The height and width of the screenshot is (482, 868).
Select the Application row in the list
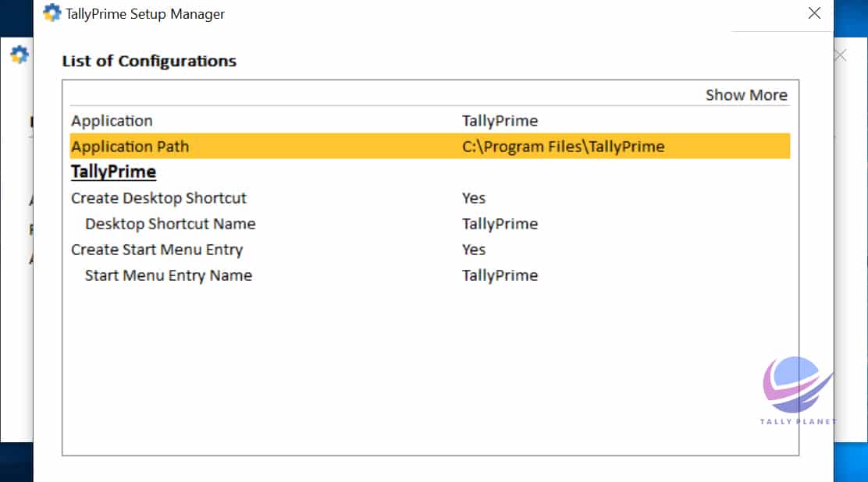click(112, 121)
